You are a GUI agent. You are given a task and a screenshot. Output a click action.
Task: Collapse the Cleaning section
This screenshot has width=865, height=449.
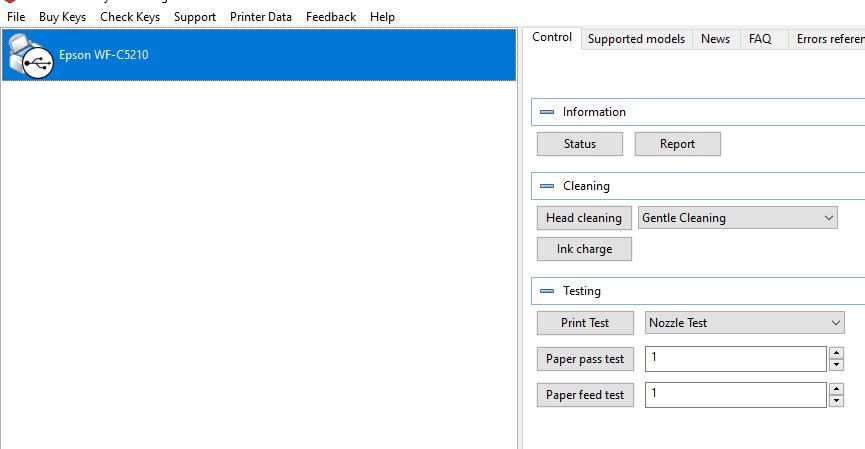(x=547, y=186)
